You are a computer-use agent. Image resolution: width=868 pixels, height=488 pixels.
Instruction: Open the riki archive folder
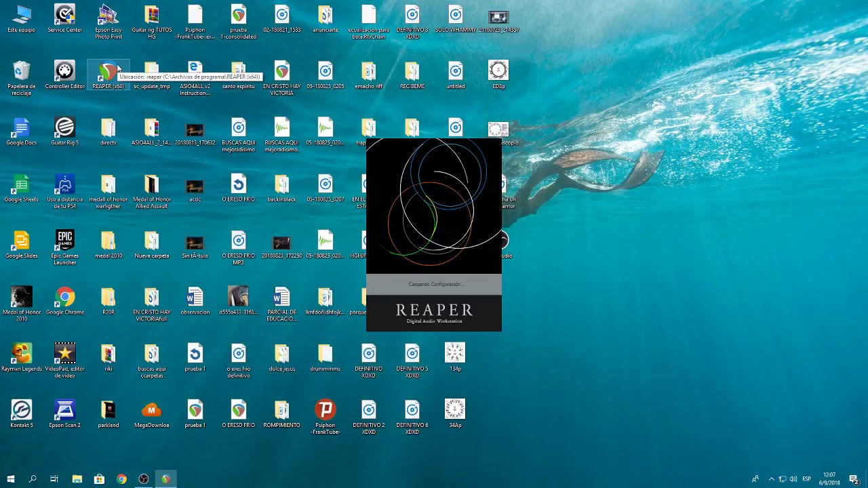[108, 358]
